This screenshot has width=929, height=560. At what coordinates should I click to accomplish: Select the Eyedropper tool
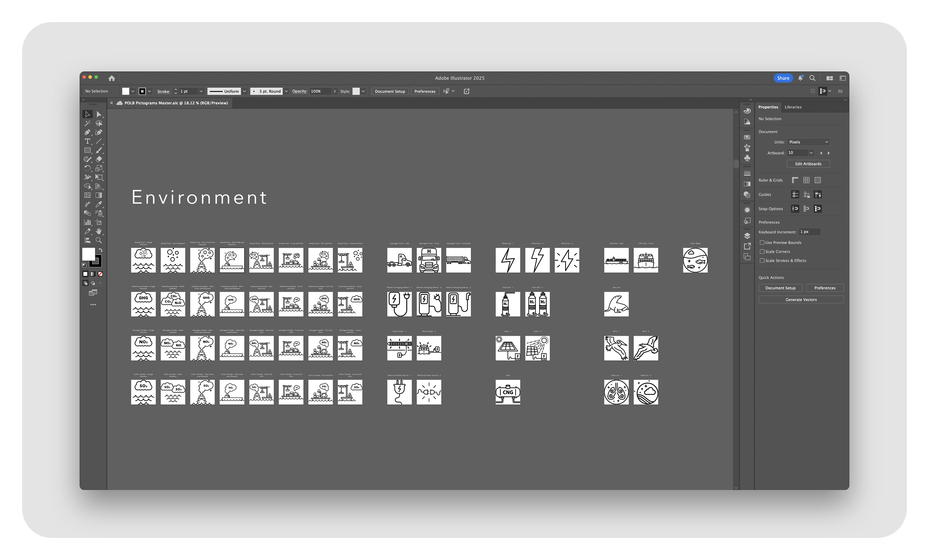[x=99, y=204]
